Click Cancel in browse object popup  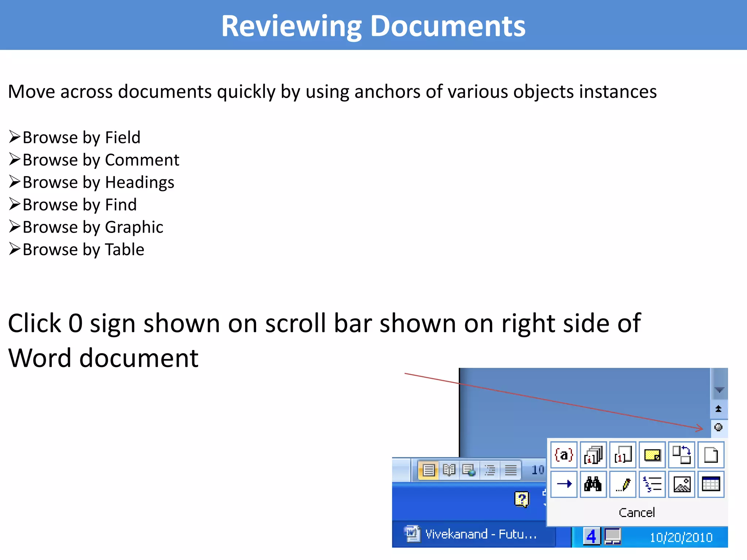pyautogui.click(x=637, y=513)
